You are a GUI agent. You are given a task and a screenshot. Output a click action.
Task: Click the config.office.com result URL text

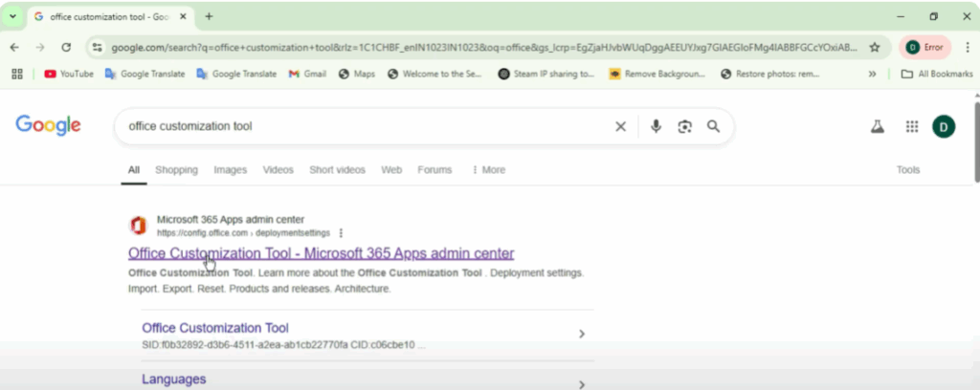coord(243,233)
